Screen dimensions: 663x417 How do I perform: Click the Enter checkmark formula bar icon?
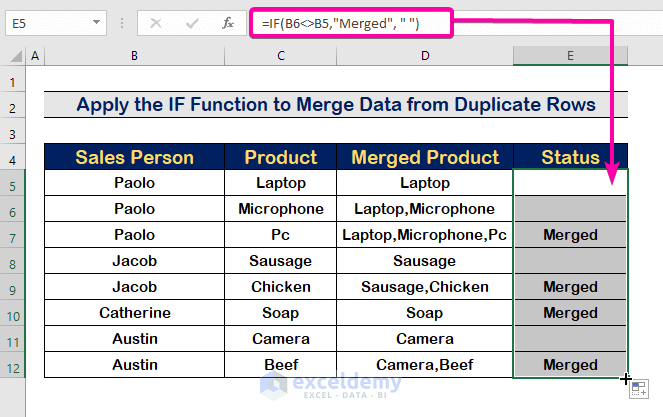coord(192,23)
